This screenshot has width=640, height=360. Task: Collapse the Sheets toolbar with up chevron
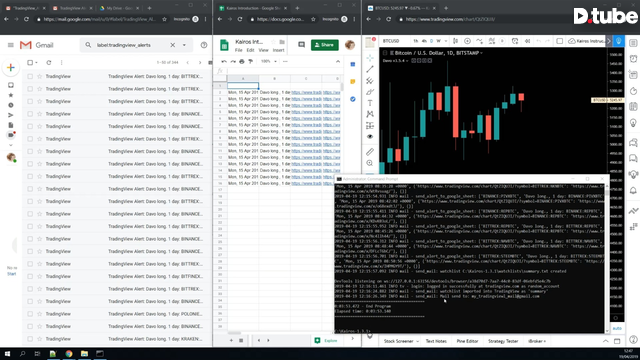pos(338,61)
